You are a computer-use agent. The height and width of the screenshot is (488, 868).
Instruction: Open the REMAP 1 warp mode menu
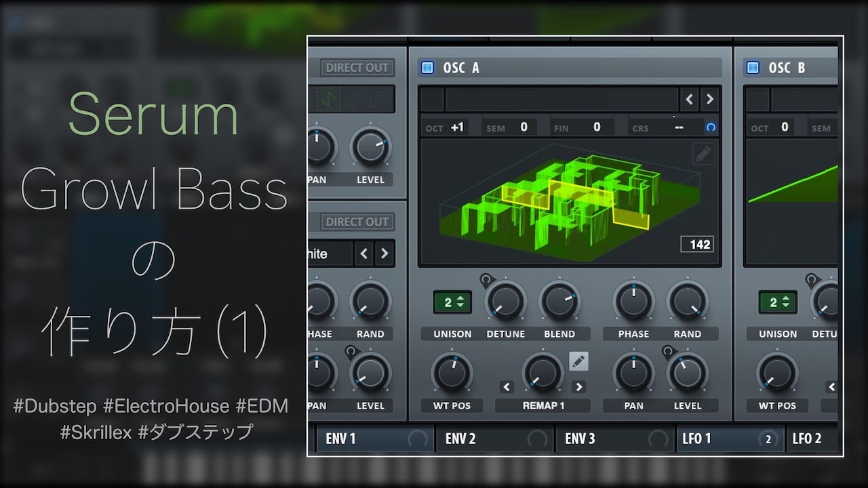tap(543, 405)
